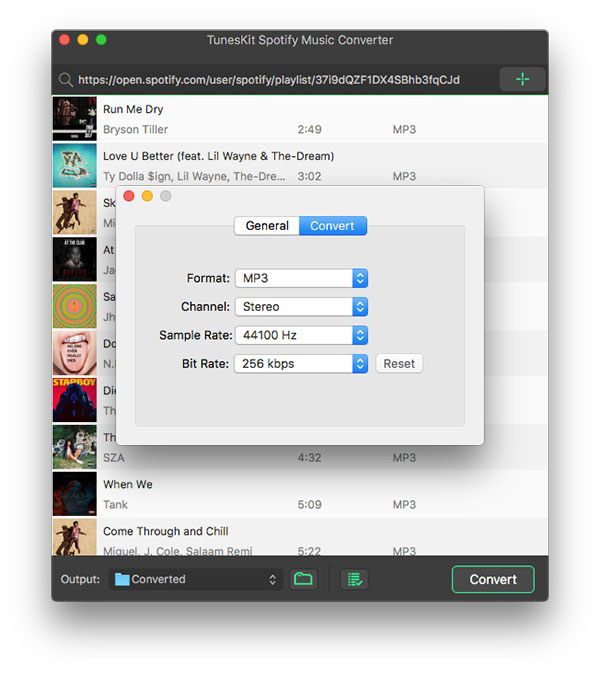Select the Convert tab in preferences

point(332,226)
